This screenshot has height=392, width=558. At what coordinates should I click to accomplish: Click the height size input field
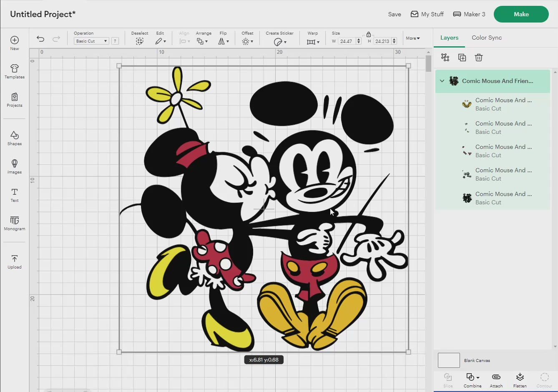coord(382,41)
